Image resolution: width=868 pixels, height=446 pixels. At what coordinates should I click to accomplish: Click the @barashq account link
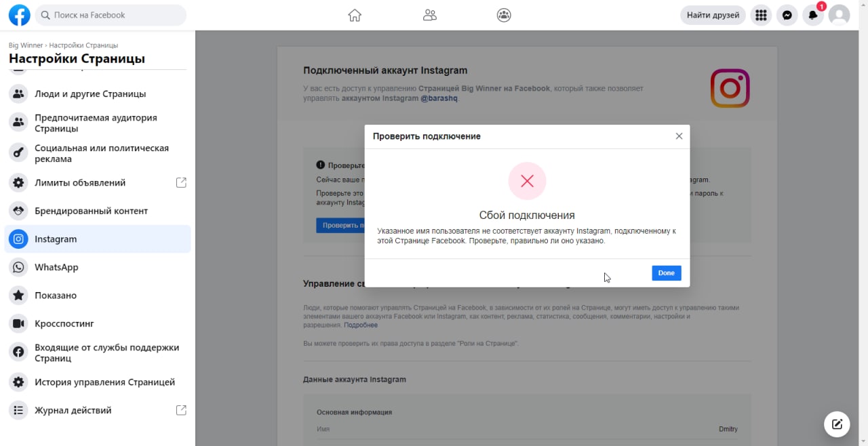441,98
